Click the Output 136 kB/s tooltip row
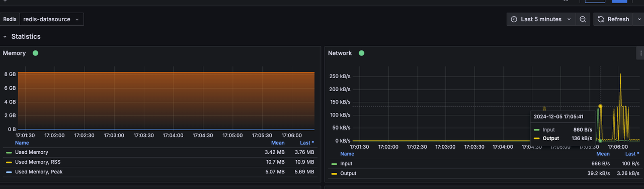The width and height of the screenshot is (644, 189). (x=563, y=138)
